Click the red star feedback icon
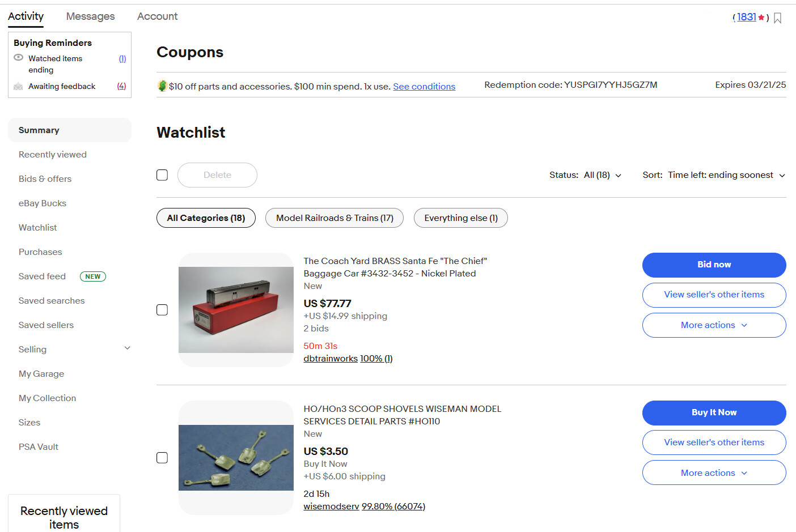The height and width of the screenshot is (532, 796). pyautogui.click(x=761, y=18)
